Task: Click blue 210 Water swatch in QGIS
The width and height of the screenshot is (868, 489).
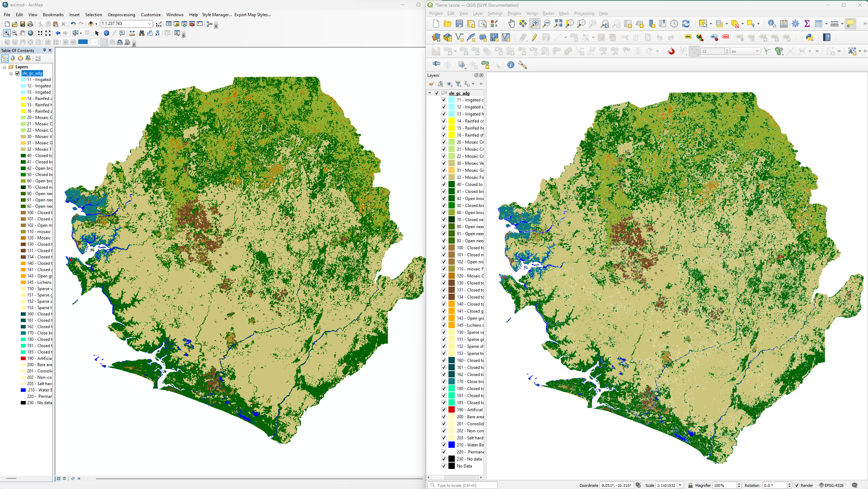Action: point(452,445)
